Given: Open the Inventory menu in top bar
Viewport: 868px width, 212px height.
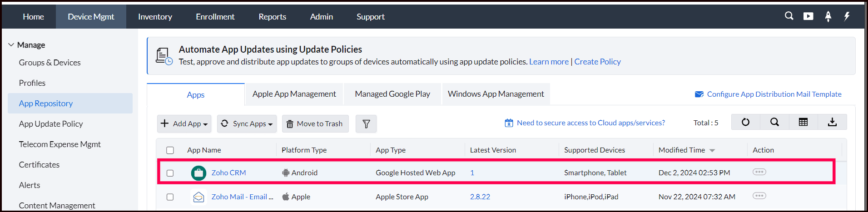Looking at the screenshot, I should [x=155, y=17].
